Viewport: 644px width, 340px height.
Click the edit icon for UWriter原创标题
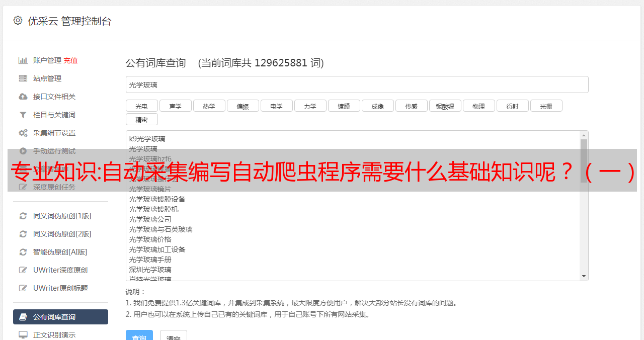pos(23,288)
